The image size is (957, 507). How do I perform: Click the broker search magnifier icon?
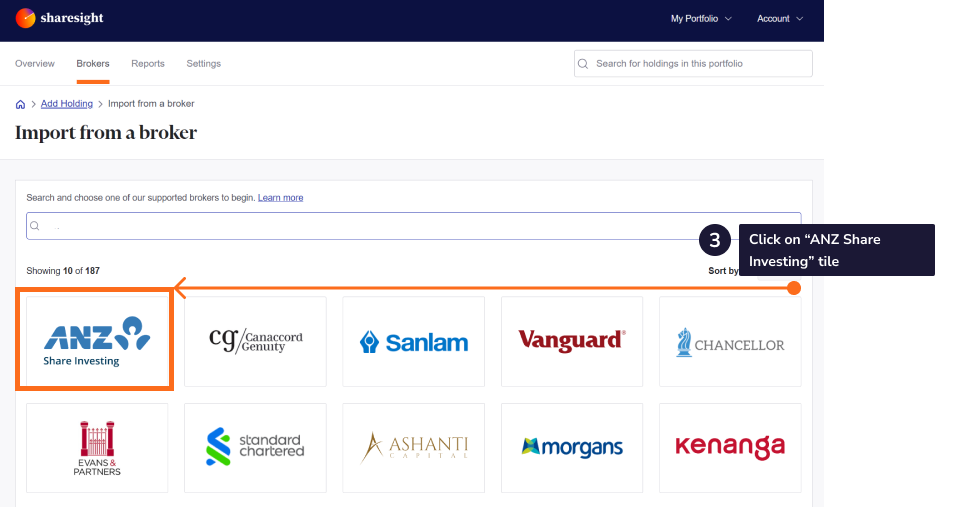[35, 226]
